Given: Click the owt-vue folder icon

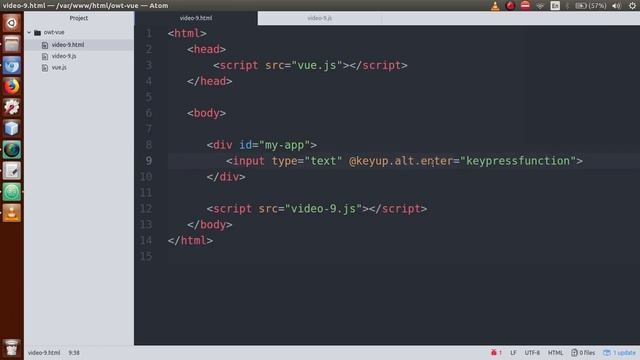Looking at the screenshot, I should coord(38,32).
